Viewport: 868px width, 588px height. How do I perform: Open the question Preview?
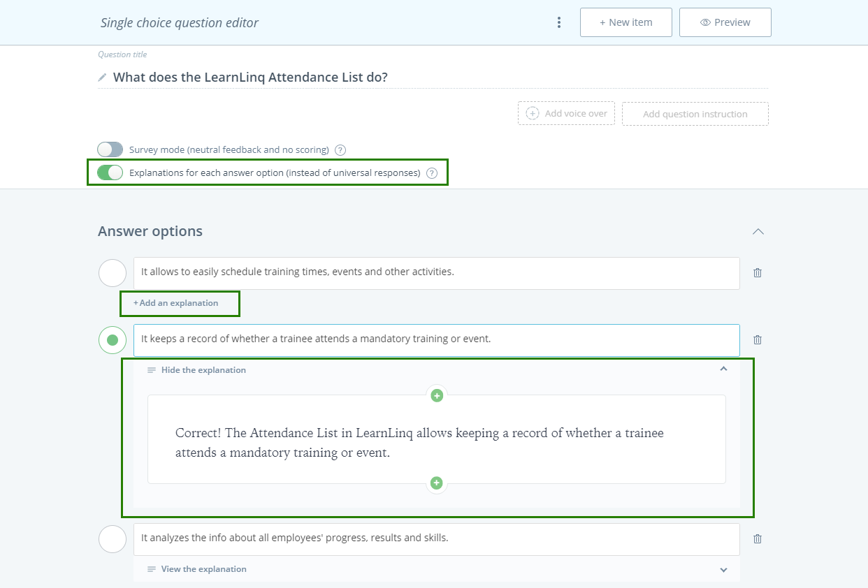tap(725, 22)
